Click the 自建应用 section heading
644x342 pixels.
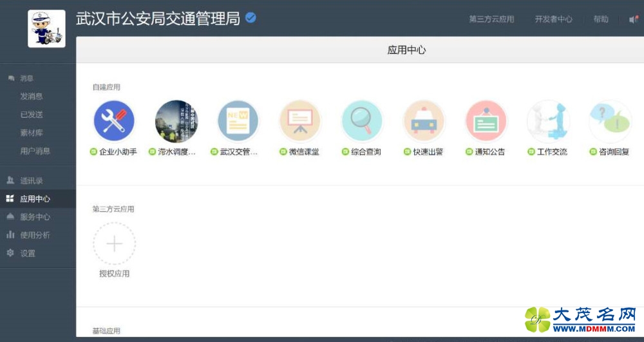click(x=106, y=87)
